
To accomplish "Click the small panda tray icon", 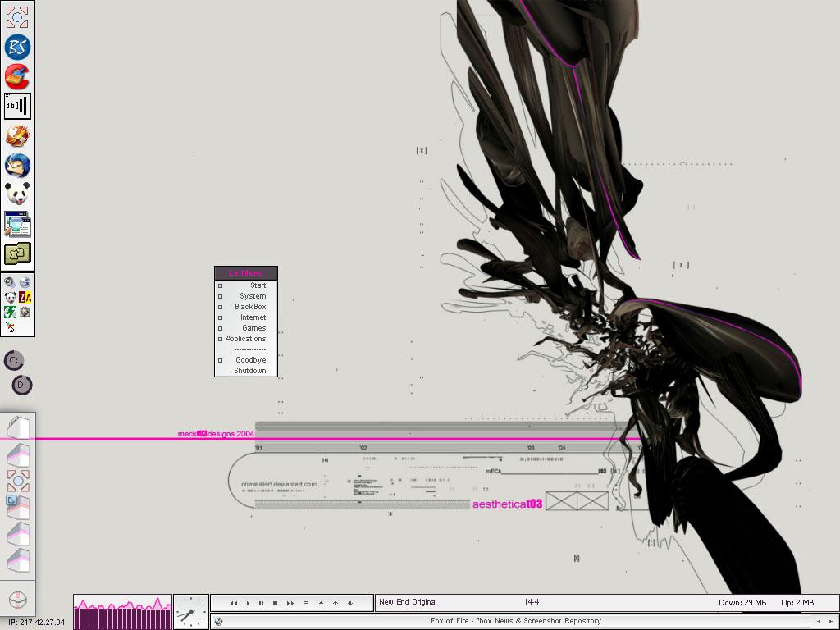I will coord(10,297).
